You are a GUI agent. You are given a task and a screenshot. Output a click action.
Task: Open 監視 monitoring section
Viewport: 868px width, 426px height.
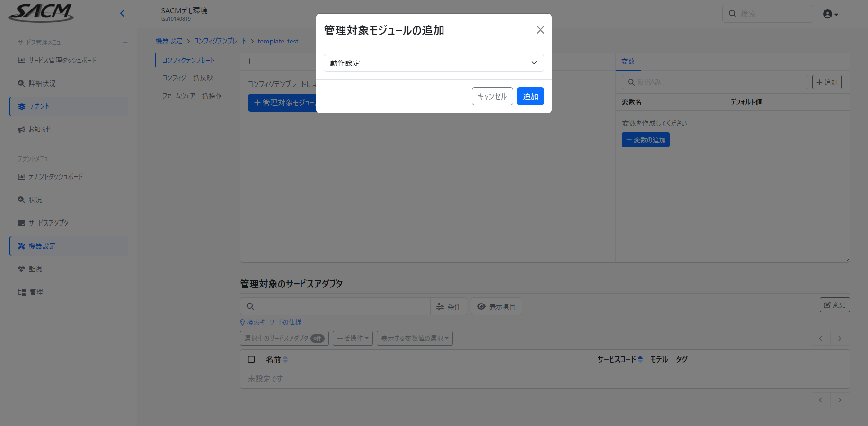tap(35, 269)
